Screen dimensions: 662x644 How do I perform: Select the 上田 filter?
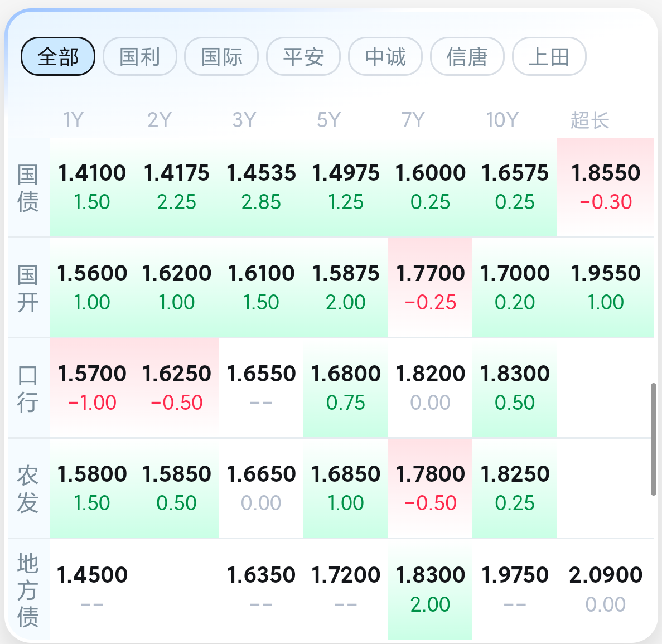point(548,56)
